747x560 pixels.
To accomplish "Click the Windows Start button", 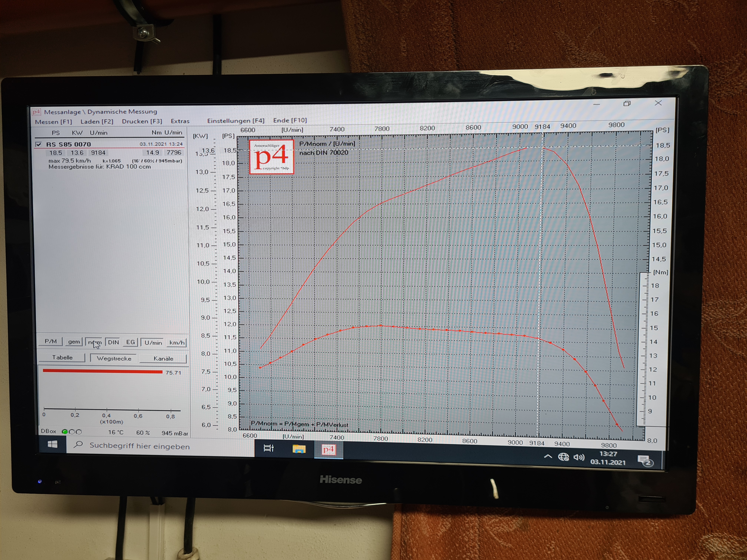I will click(53, 445).
